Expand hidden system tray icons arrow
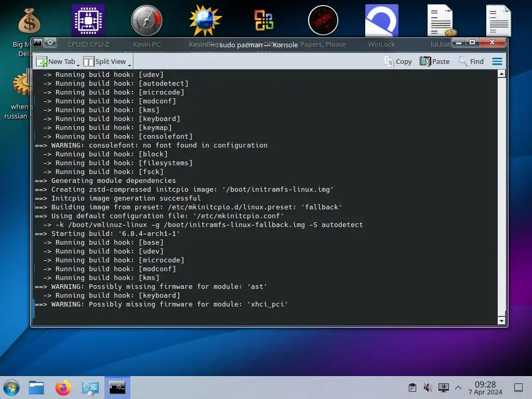Viewport: 532px width, 399px height. point(458,388)
